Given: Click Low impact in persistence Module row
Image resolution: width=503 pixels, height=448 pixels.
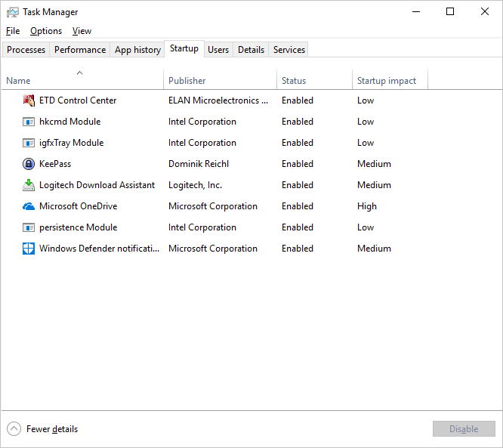Looking at the screenshot, I should (366, 227).
